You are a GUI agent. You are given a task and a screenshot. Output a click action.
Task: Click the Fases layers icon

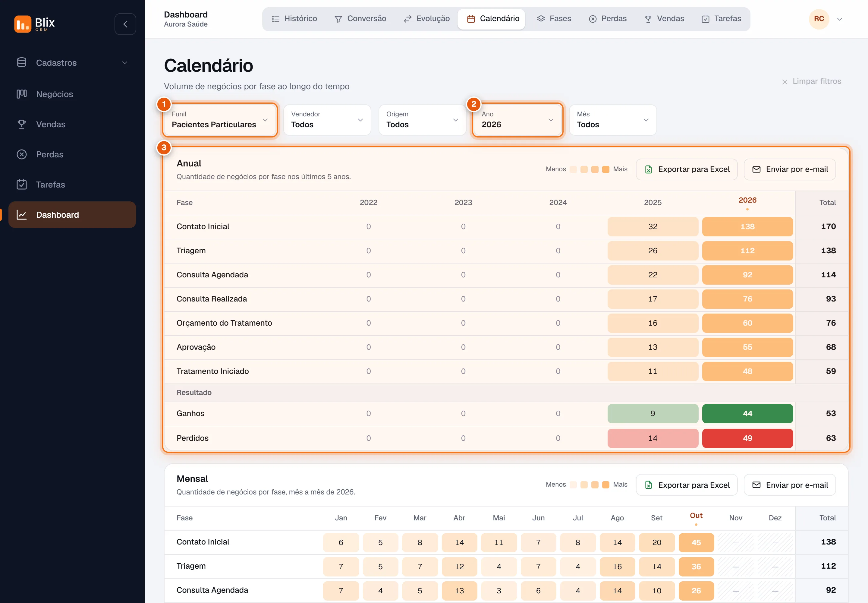tap(541, 18)
